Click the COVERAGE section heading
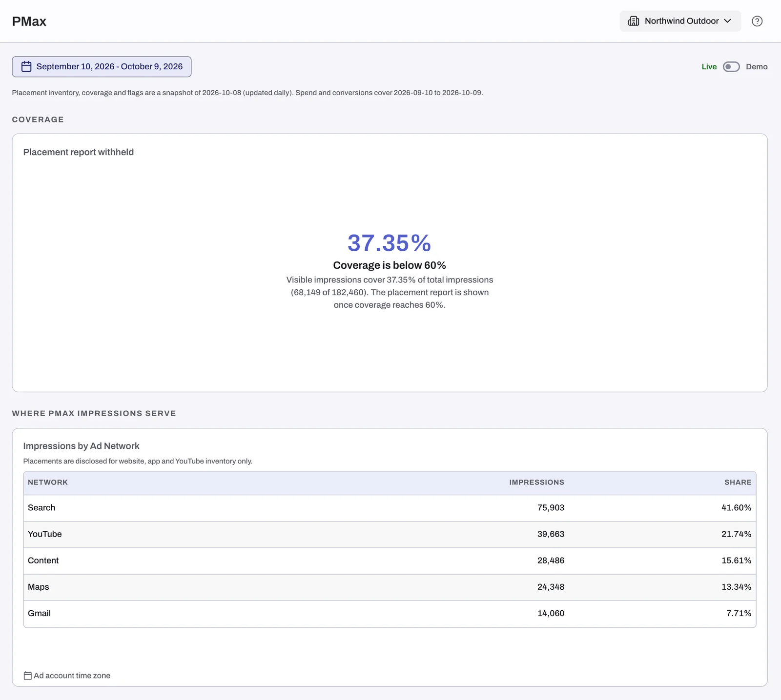Screen dimensions: 781x700 tap(38, 120)
